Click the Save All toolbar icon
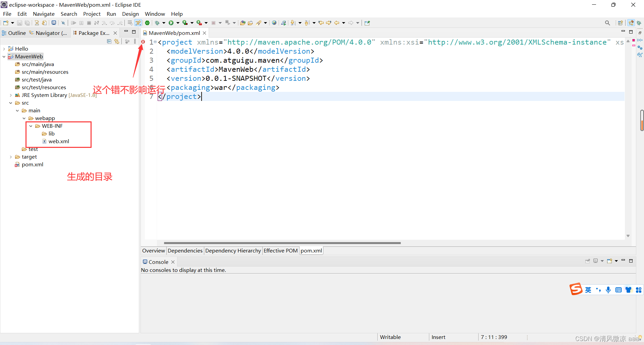Viewport: 644px width, 345px height. tap(27, 23)
